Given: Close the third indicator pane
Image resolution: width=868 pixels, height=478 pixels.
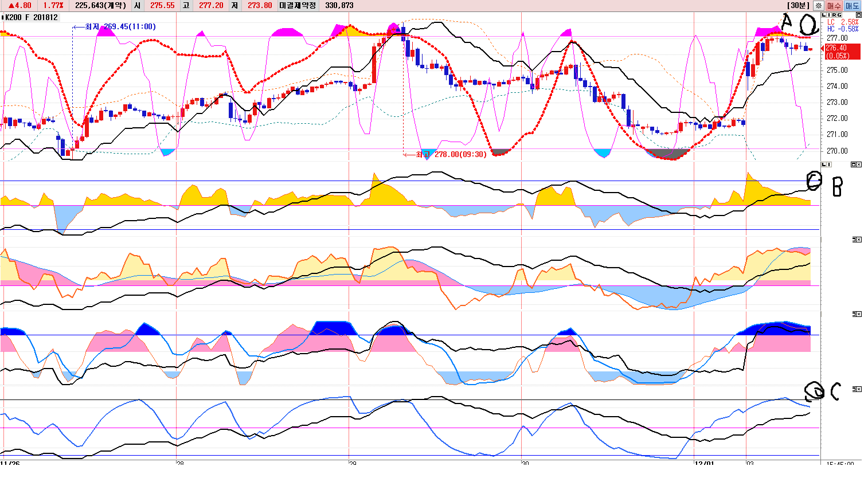Looking at the screenshot, I should point(859,240).
